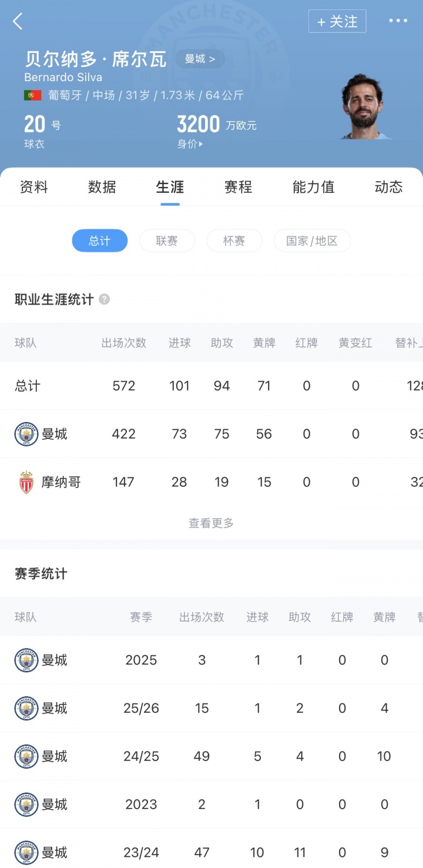Open the three-dot more options menu
The width and height of the screenshot is (423, 868).
click(398, 21)
